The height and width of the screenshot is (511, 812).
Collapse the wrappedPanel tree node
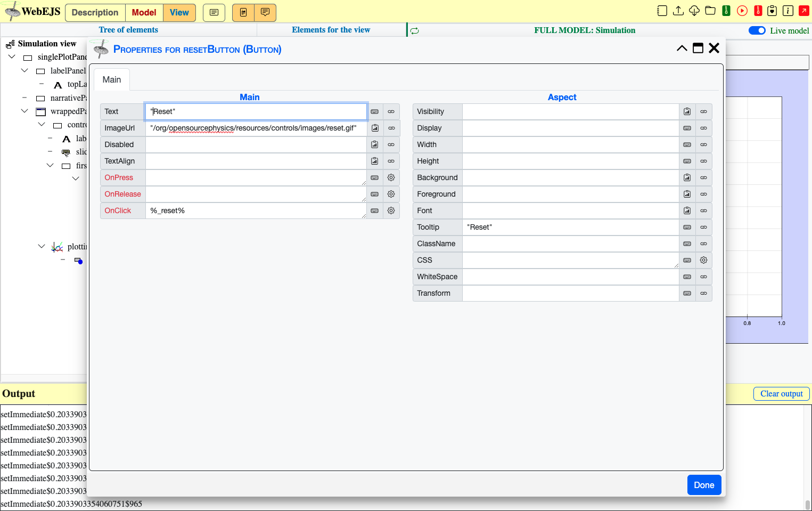24,111
